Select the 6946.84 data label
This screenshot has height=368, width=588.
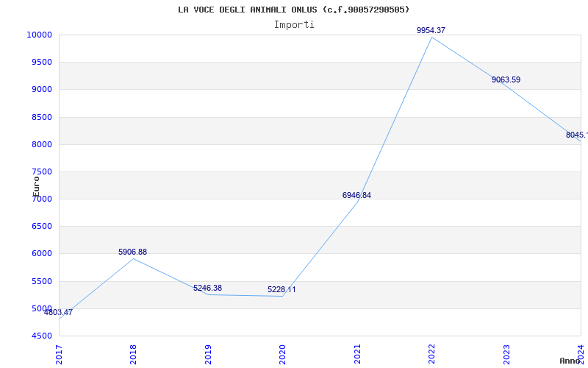click(356, 195)
